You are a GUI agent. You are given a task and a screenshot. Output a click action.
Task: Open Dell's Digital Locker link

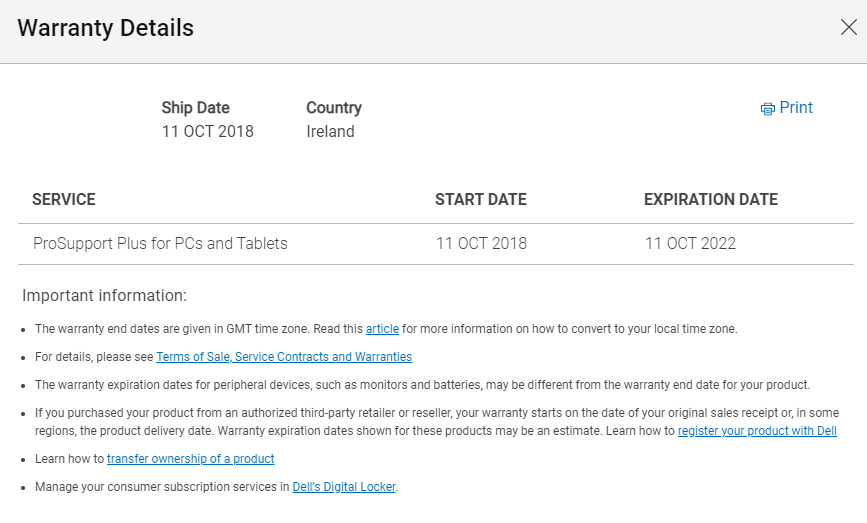(x=344, y=487)
